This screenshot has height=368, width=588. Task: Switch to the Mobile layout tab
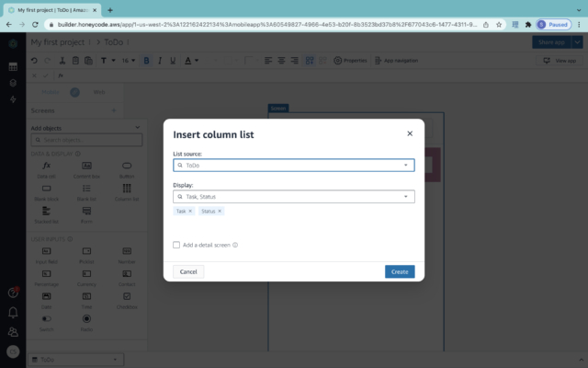click(51, 92)
